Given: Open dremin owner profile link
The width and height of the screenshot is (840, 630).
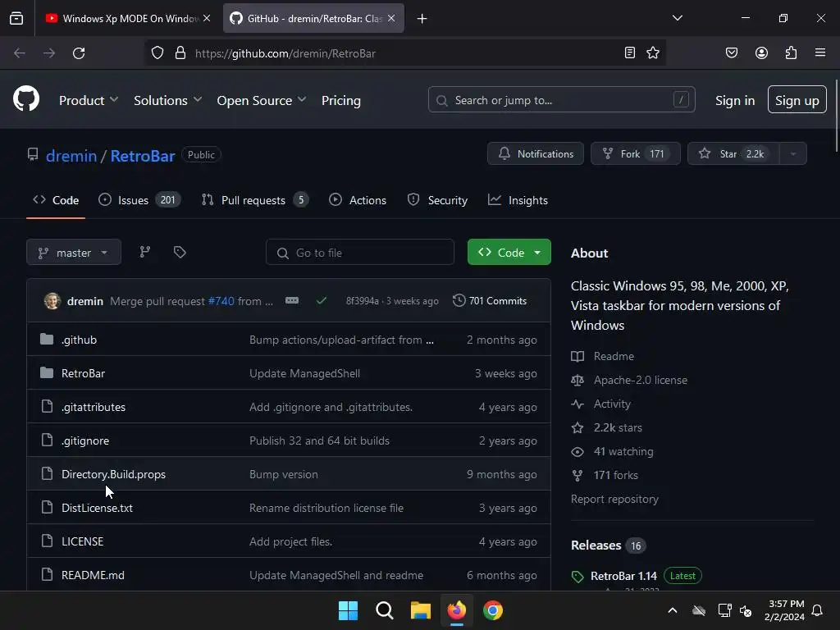Looking at the screenshot, I should (x=71, y=156).
